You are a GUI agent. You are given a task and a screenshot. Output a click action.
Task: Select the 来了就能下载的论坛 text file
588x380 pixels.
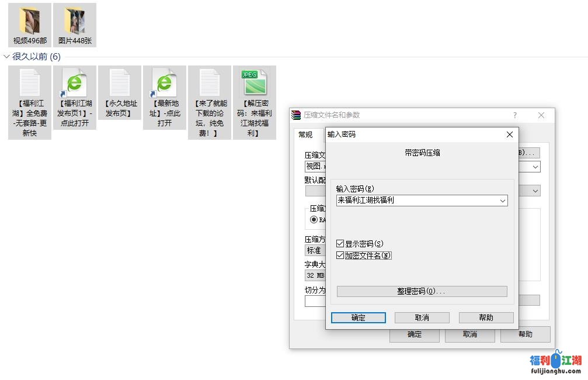[210, 83]
